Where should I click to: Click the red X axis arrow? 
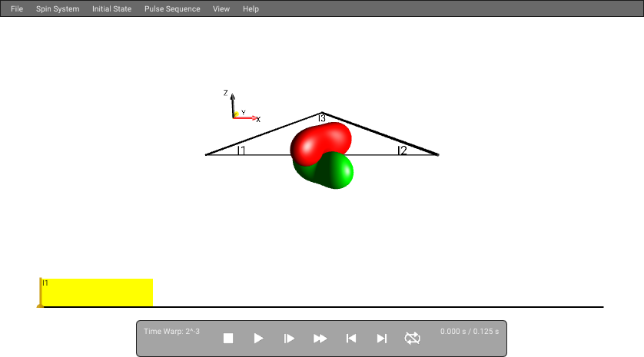(246, 117)
